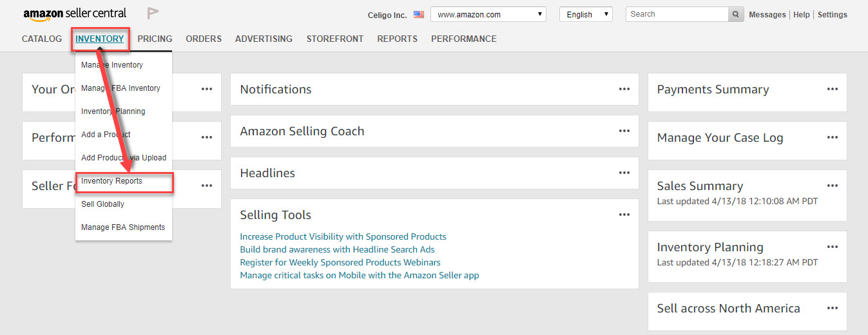Image resolution: width=868 pixels, height=335 pixels.
Task: Open the PRICING menu
Action: click(x=155, y=39)
